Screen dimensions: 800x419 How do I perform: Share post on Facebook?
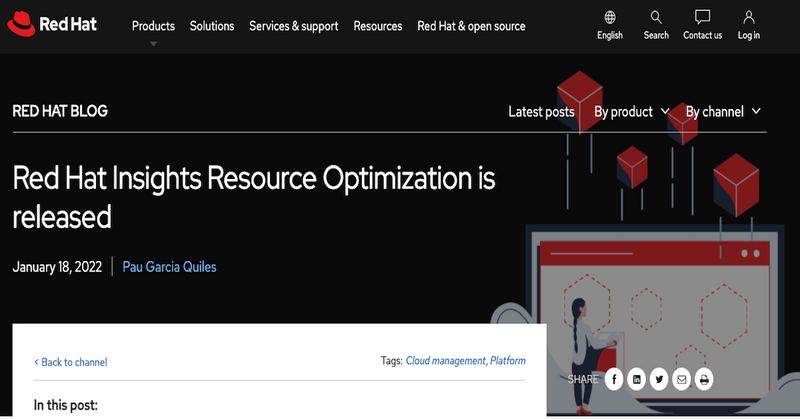614,379
